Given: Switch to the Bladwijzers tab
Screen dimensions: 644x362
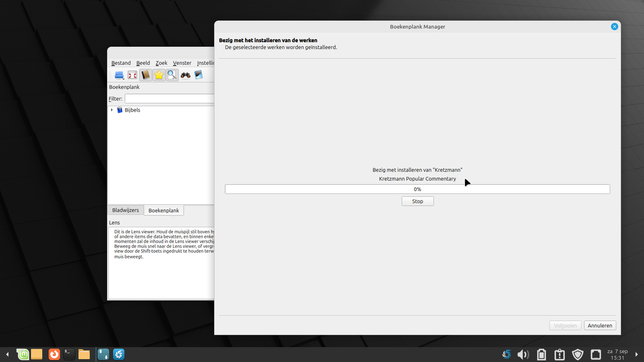Looking at the screenshot, I should click(125, 210).
